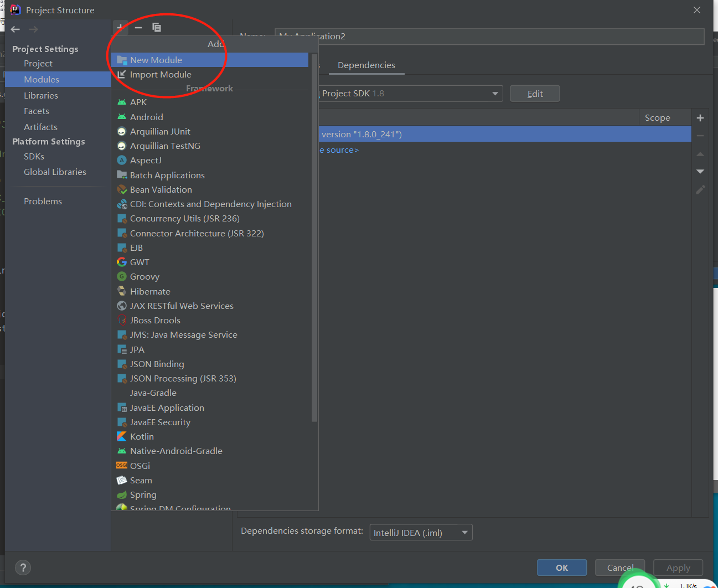Open Artifacts in sidebar
This screenshot has height=588, width=718.
click(58, 127)
